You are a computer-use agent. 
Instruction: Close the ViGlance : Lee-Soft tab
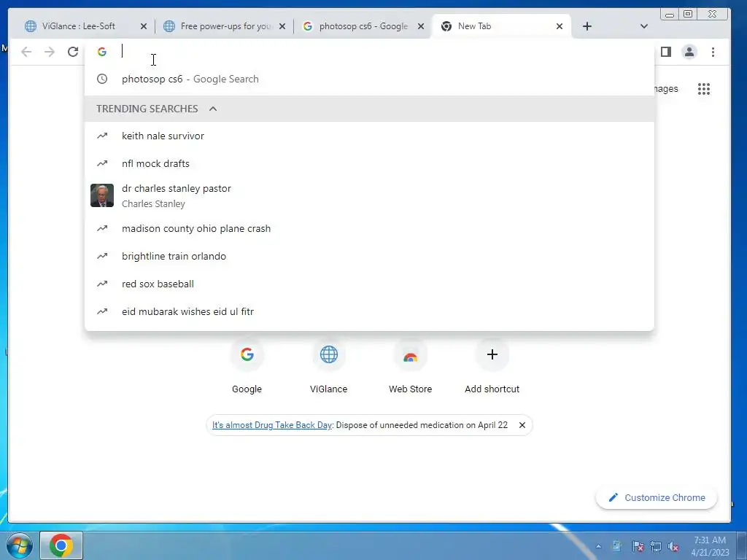pos(144,27)
